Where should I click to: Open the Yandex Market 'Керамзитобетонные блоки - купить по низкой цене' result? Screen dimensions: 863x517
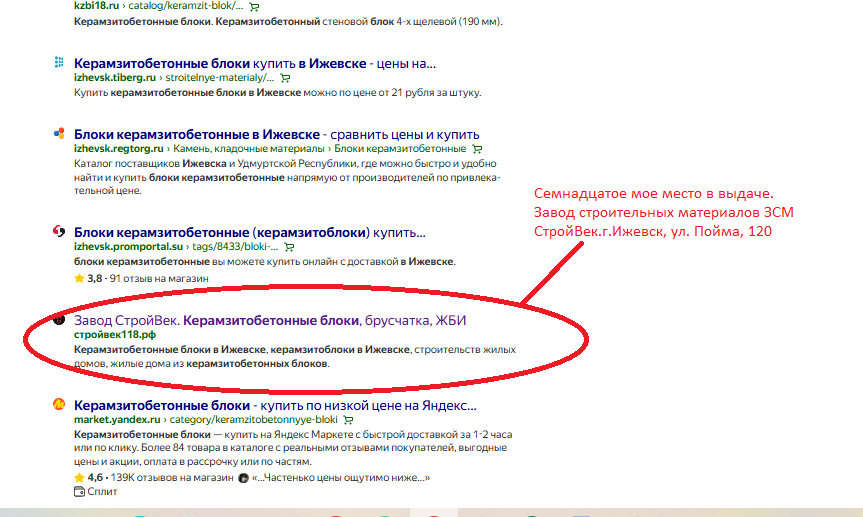pos(275,406)
